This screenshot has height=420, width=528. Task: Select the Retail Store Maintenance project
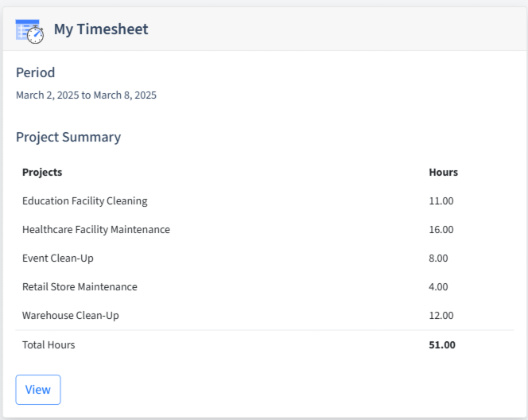point(80,286)
